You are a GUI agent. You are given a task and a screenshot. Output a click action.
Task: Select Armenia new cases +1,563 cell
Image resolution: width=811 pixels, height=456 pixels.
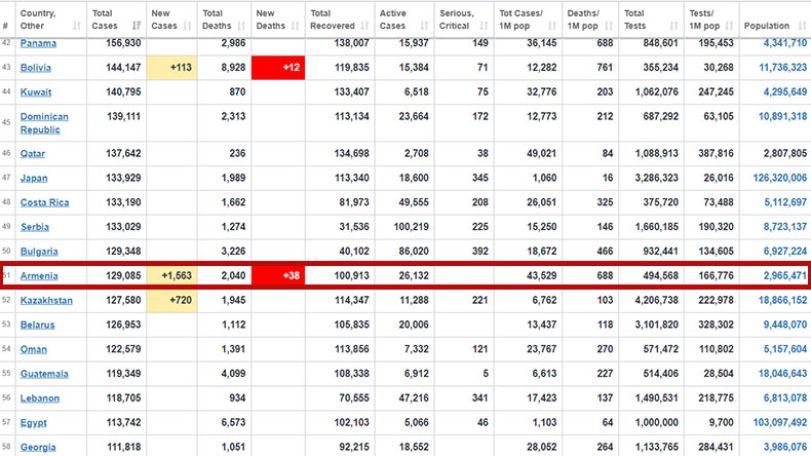pyautogui.click(x=172, y=276)
